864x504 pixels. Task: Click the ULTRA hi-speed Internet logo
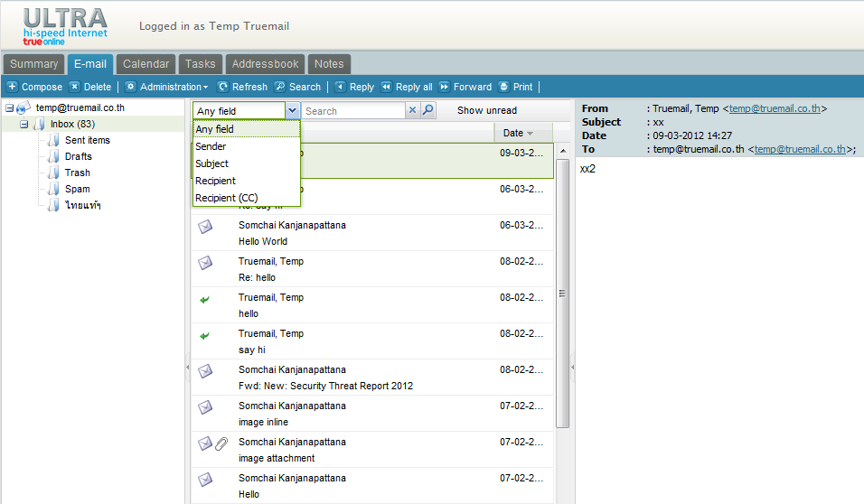[65, 26]
